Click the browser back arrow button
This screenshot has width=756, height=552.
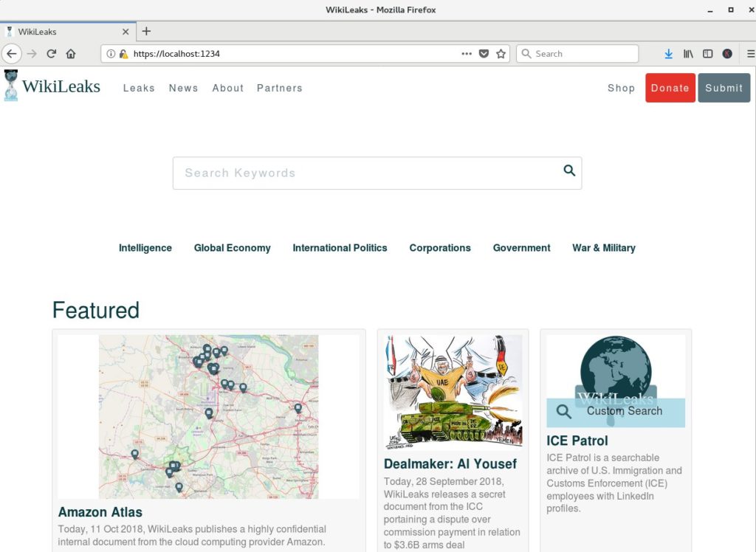(12, 54)
